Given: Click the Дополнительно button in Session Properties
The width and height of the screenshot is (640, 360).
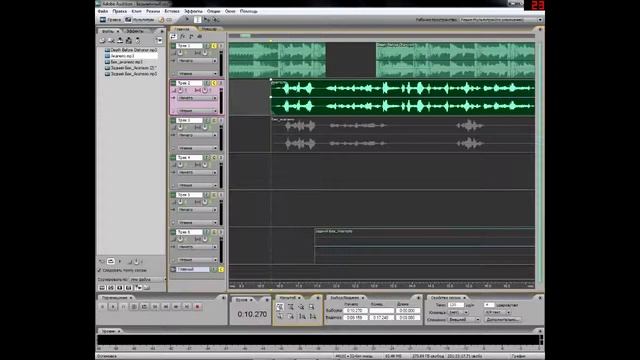Looking at the screenshot, I should [x=503, y=320].
